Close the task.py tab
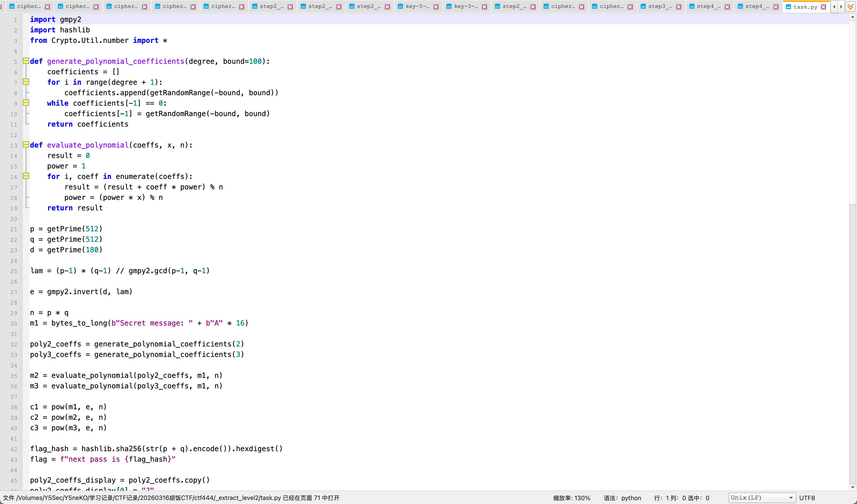Viewport: 857px width, 504px height. point(823,7)
